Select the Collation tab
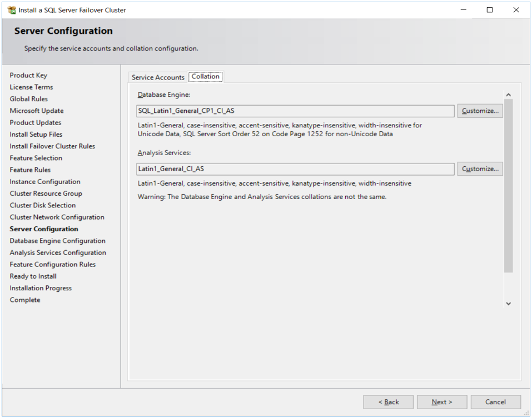532x417 pixels. (x=205, y=77)
